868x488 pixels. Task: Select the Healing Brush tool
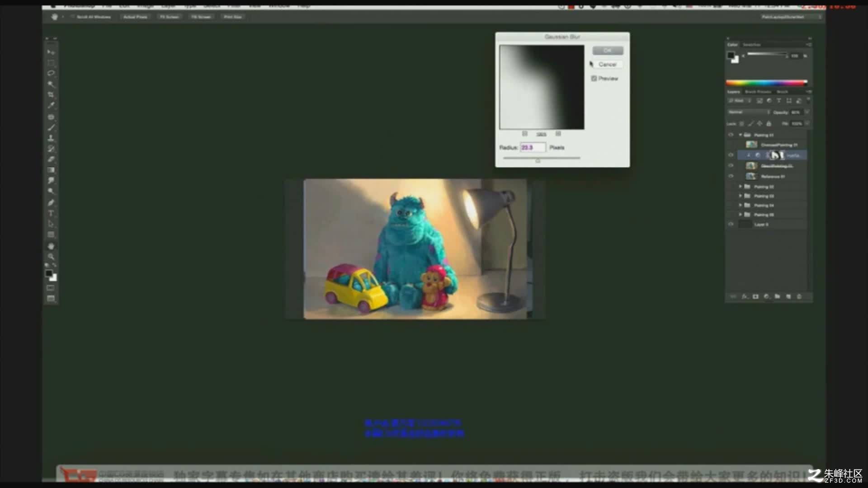coord(51,117)
